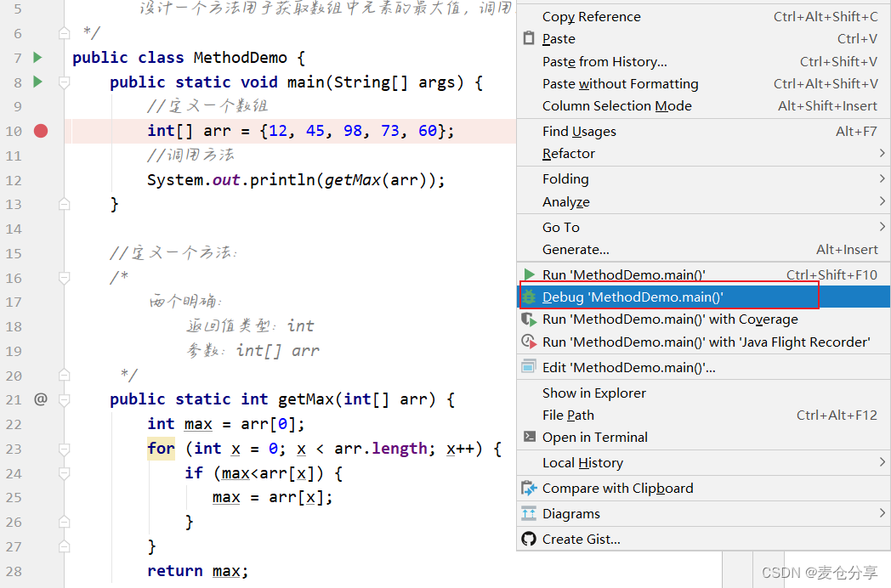Click the green Run triangle icon in menu
The width and height of the screenshot is (891, 588).
click(x=529, y=274)
